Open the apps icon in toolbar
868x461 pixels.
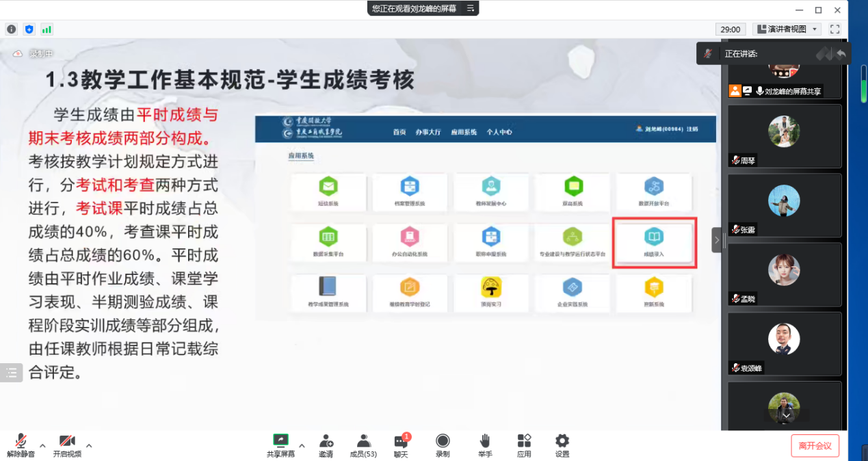[524, 445]
